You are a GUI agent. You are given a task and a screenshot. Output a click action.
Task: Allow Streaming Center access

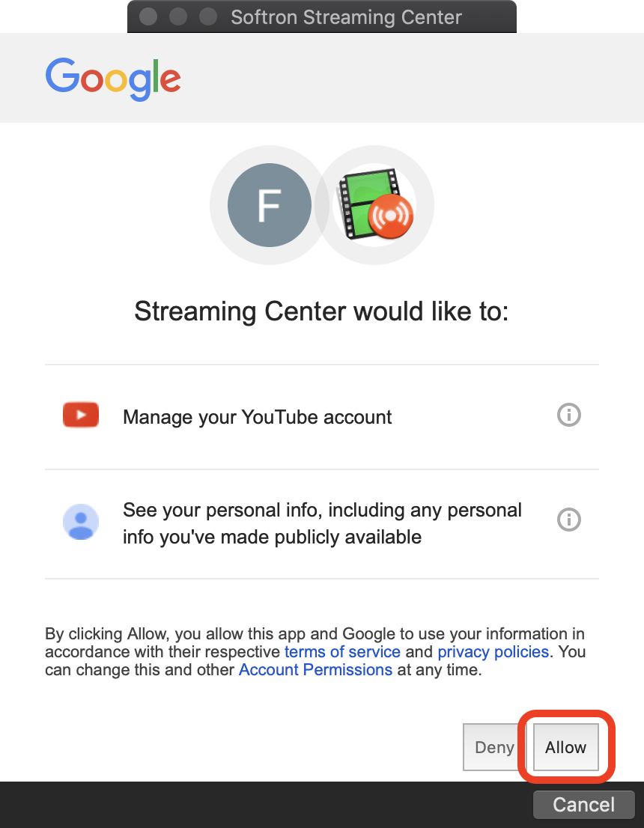pyautogui.click(x=566, y=747)
